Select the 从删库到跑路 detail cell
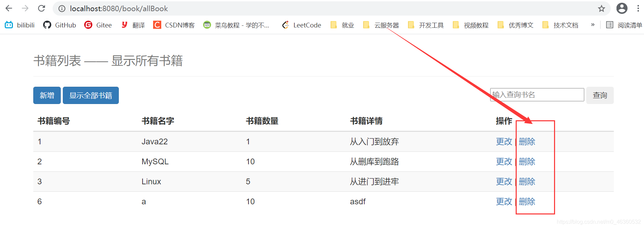Screen dimensions: 644x228 [x=374, y=162]
